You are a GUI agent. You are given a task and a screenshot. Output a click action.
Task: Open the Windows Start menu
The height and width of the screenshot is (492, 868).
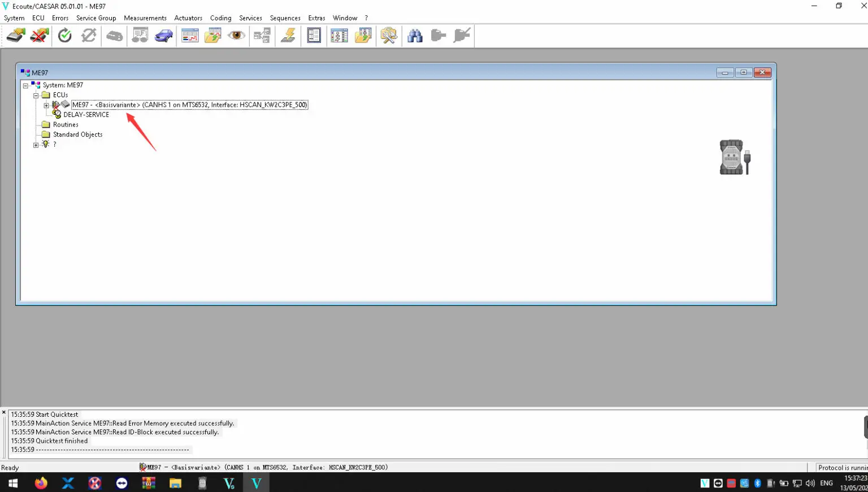click(x=13, y=483)
